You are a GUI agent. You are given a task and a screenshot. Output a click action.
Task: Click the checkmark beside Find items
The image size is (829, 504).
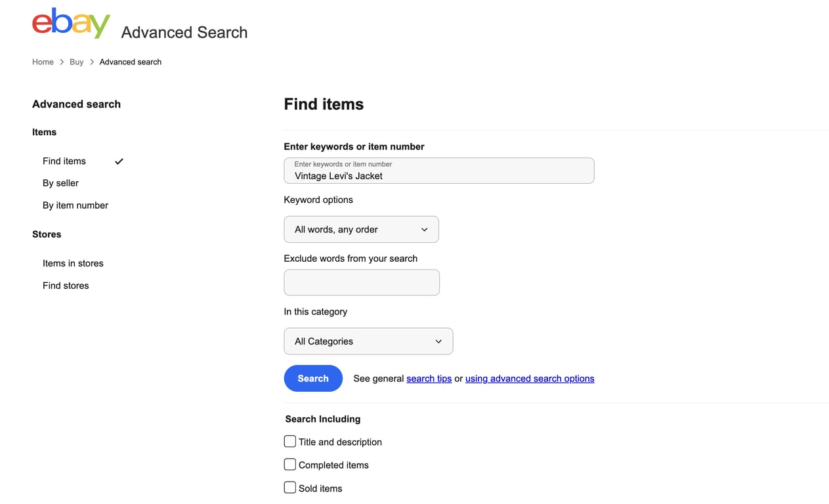coord(119,161)
